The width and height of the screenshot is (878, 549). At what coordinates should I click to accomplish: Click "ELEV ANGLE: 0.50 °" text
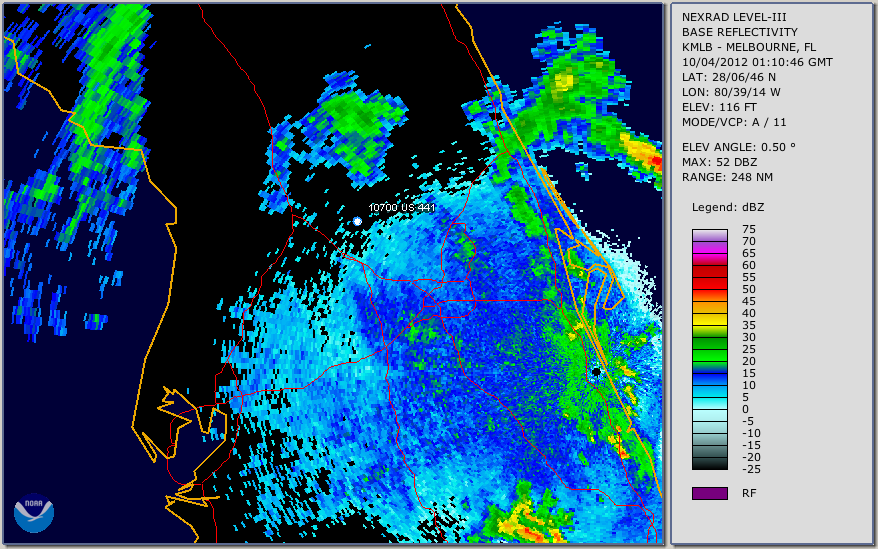click(739, 147)
